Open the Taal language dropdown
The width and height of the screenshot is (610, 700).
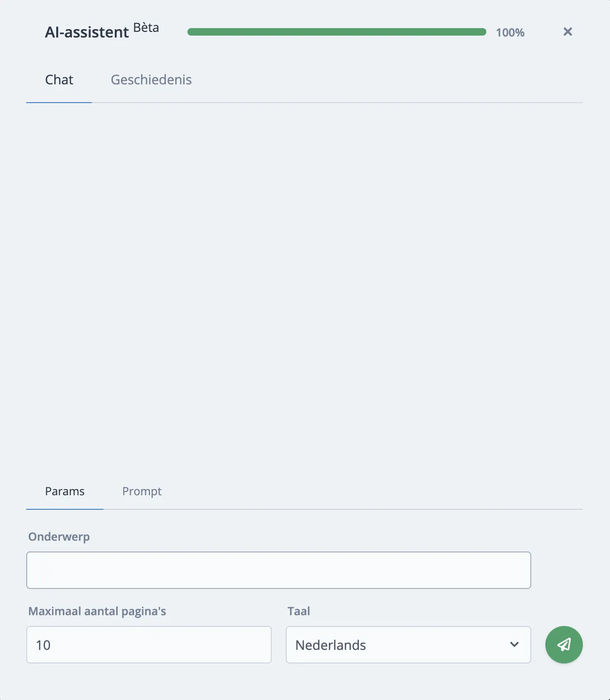coord(408,645)
